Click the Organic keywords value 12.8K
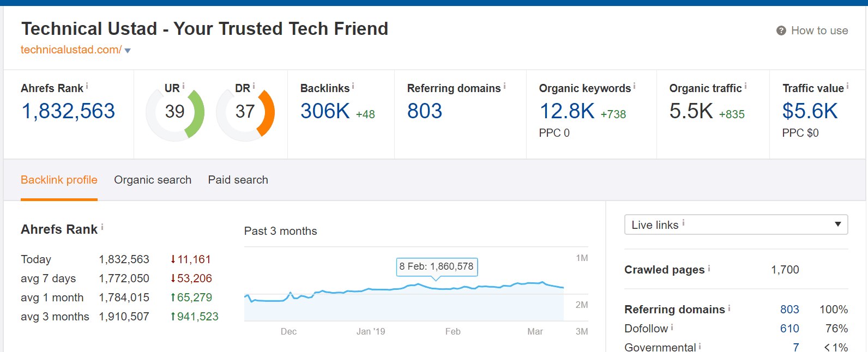Viewport: 868px width, 352px height. pos(567,111)
